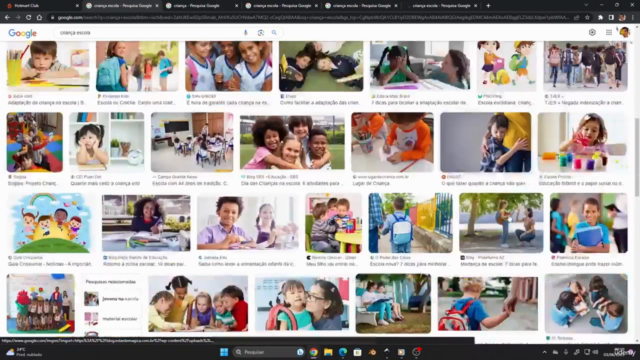Open the children lying on grass image

321,66
